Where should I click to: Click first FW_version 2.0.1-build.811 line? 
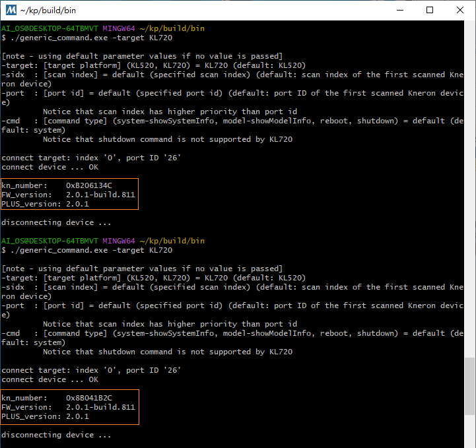click(x=68, y=195)
